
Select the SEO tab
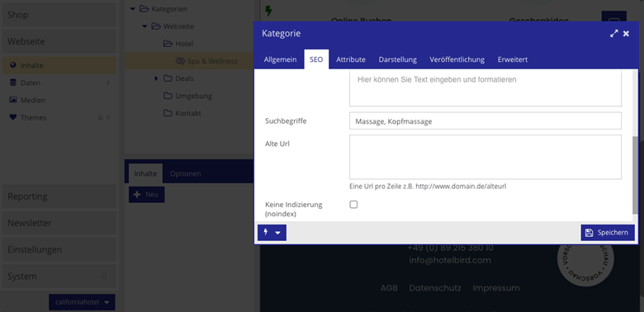tap(316, 59)
